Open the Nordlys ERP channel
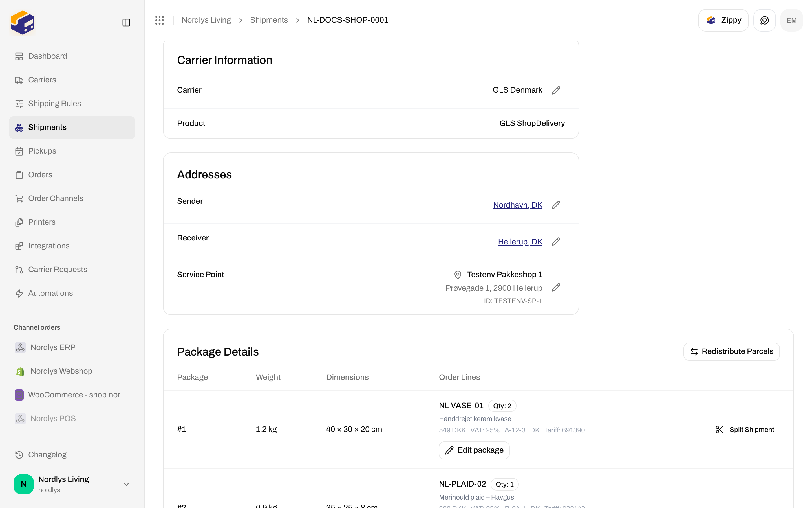Image resolution: width=812 pixels, height=508 pixels. pos(72,347)
